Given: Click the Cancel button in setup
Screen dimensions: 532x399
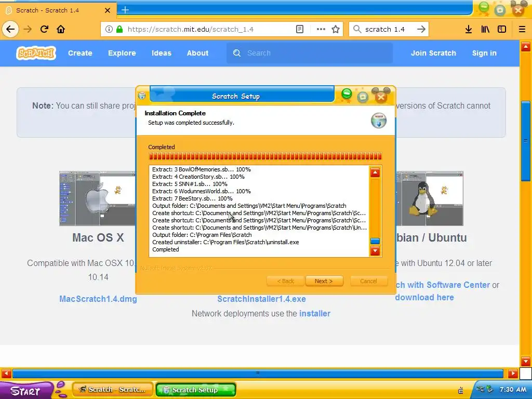Looking at the screenshot, I should coord(368,281).
